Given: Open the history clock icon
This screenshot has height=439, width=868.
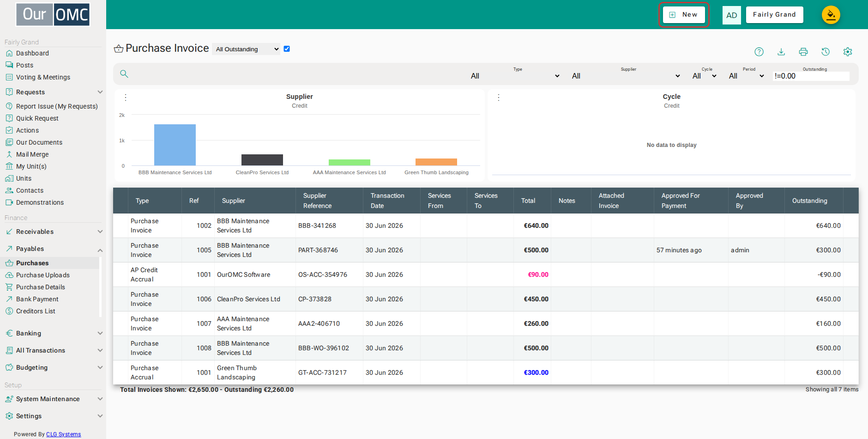Looking at the screenshot, I should (826, 52).
